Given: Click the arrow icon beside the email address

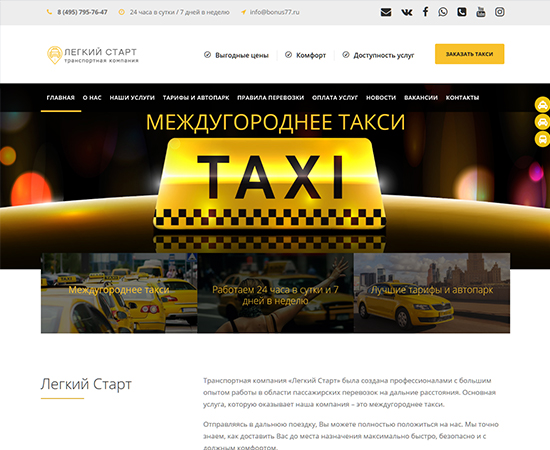Looking at the screenshot, I should [x=243, y=12].
